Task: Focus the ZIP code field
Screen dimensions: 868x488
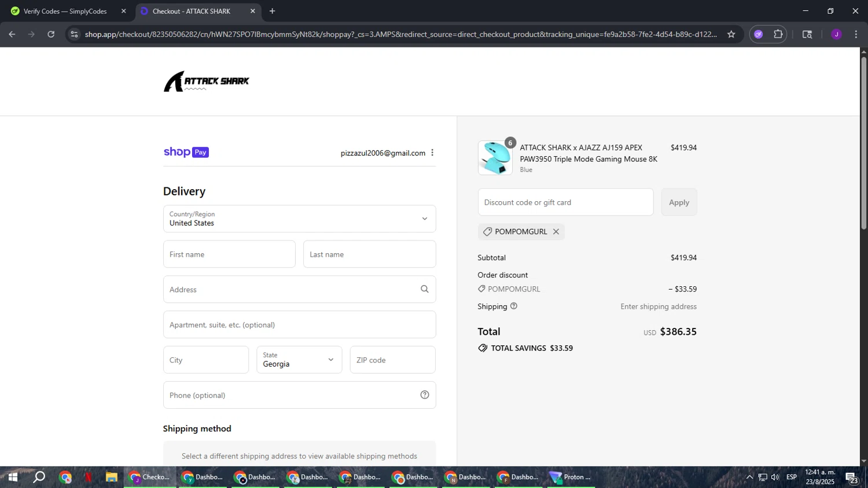Action: [392, 360]
